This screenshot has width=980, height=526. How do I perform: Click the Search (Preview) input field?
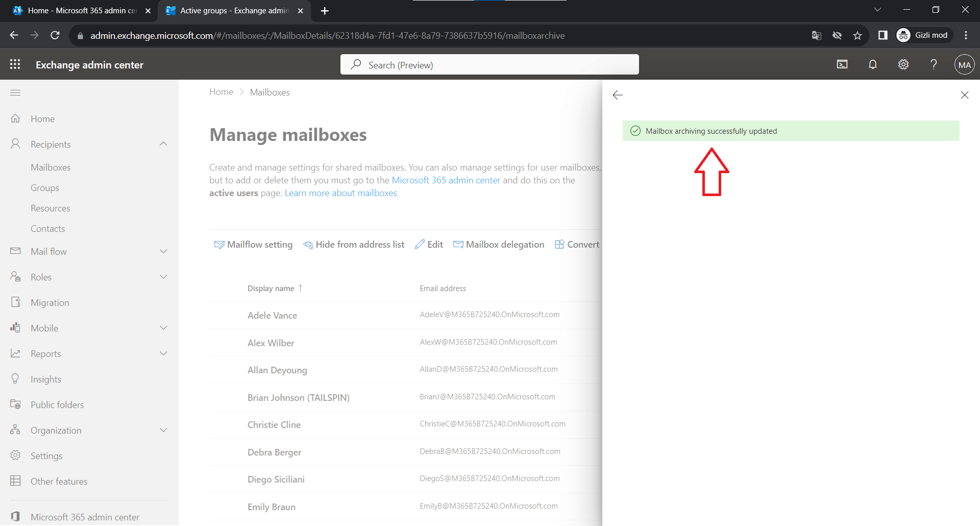coord(489,65)
